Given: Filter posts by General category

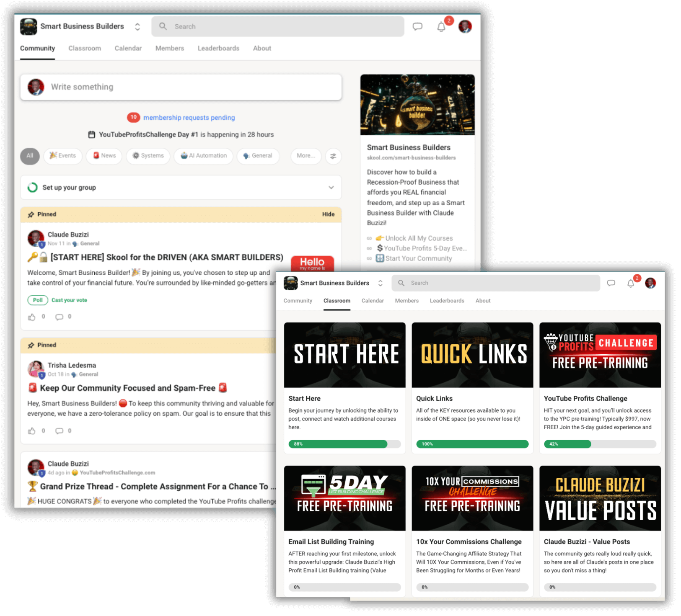Looking at the screenshot, I should pos(258,156).
